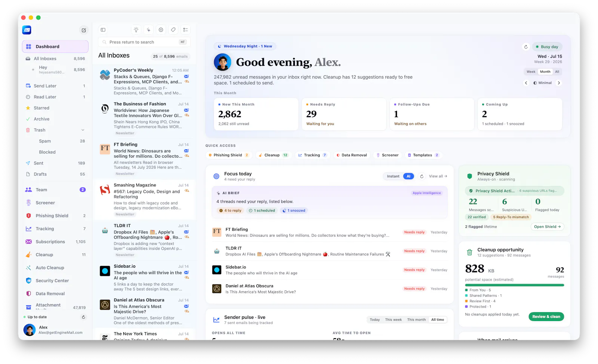Click the sparkle AI toolbar icon
Screen dimensions: 598x364
pyautogui.click(x=148, y=30)
